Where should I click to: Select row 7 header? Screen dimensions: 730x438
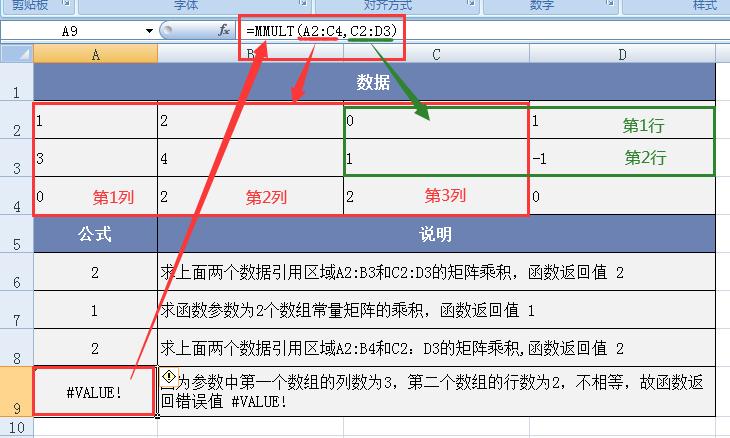click(16, 310)
